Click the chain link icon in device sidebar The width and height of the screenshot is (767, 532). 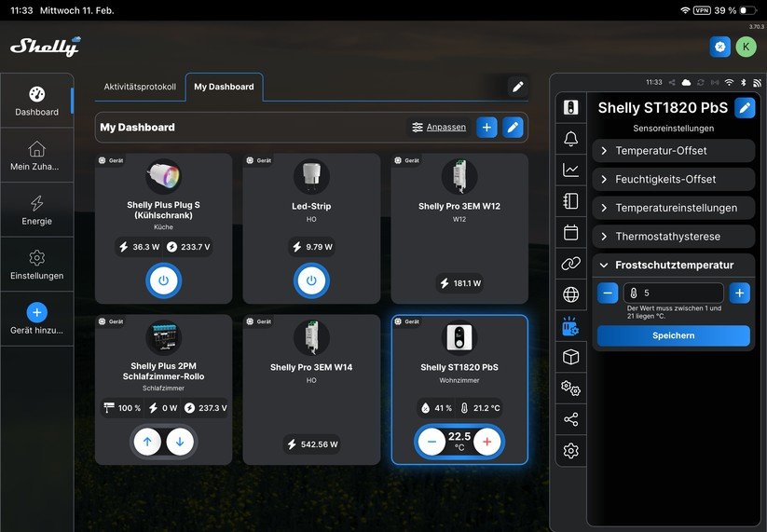(570, 264)
